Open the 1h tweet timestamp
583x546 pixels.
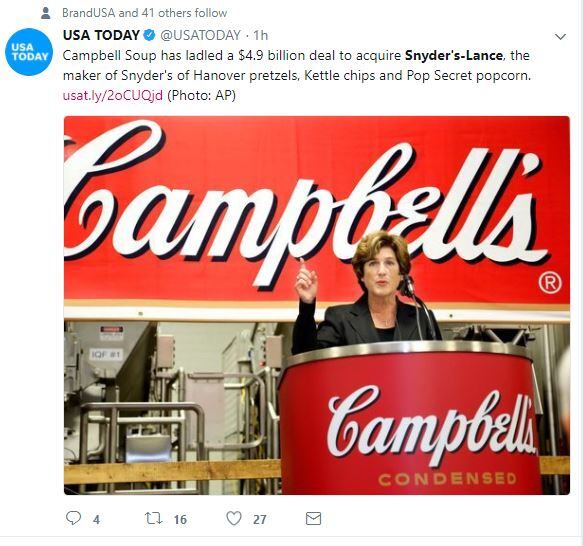click(x=261, y=35)
